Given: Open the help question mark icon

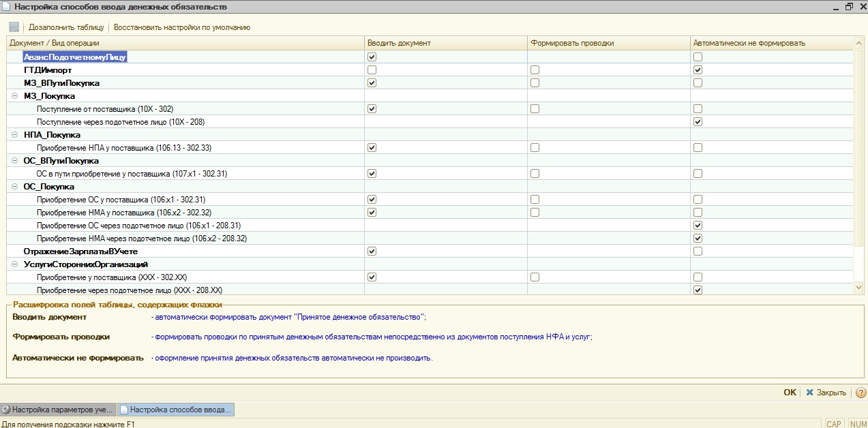Looking at the screenshot, I should pos(860,393).
